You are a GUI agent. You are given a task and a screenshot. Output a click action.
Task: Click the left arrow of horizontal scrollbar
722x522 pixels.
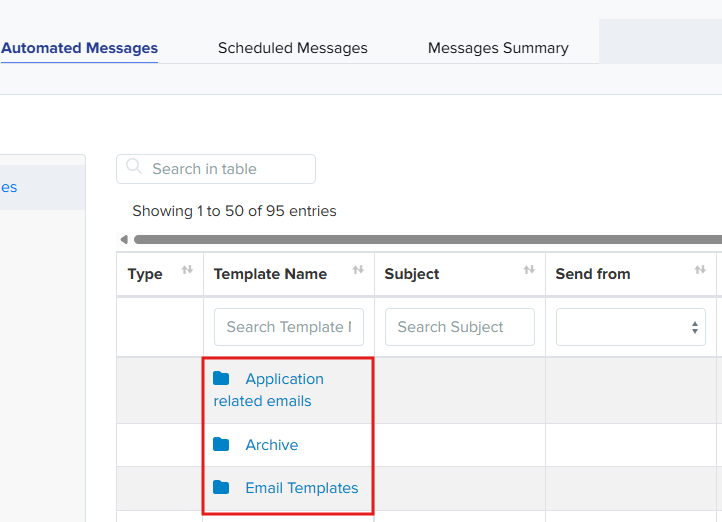tap(124, 239)
